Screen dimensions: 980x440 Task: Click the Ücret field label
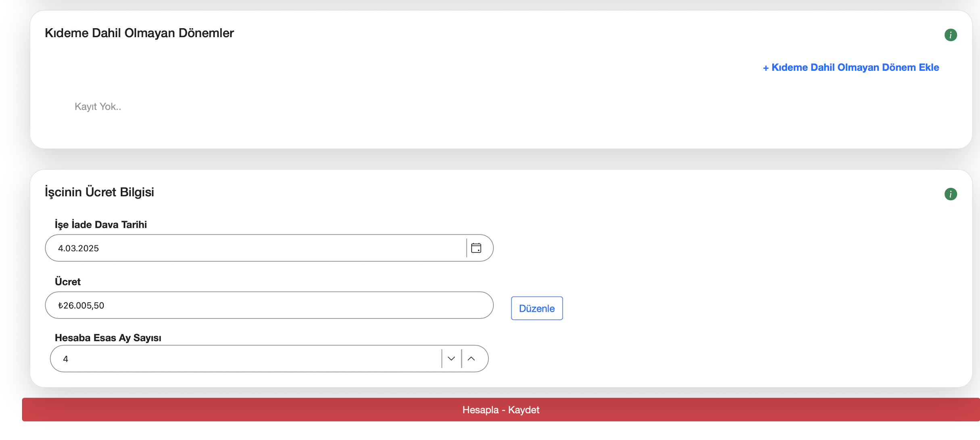point(68,282)
